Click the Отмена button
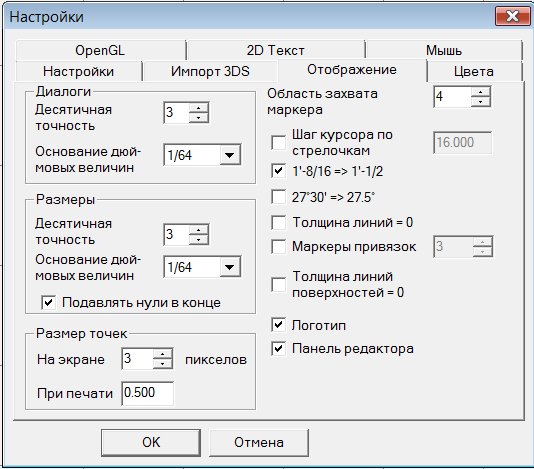 259,442
